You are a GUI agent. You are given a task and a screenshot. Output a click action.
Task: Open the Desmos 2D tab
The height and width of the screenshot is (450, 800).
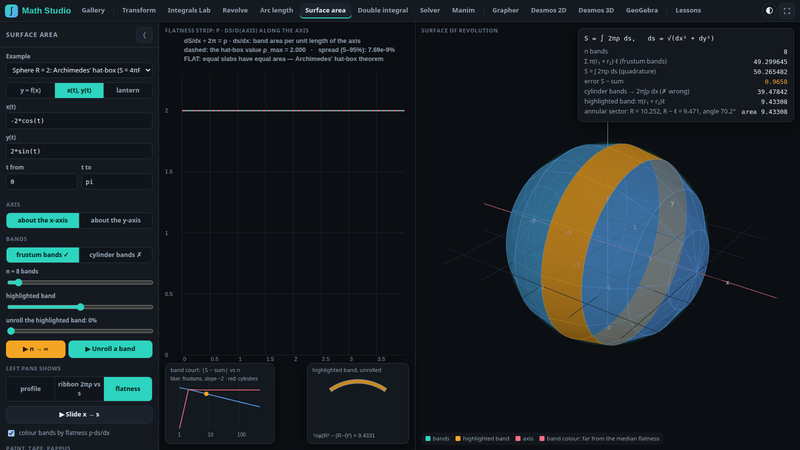click(x=548, y=10)
